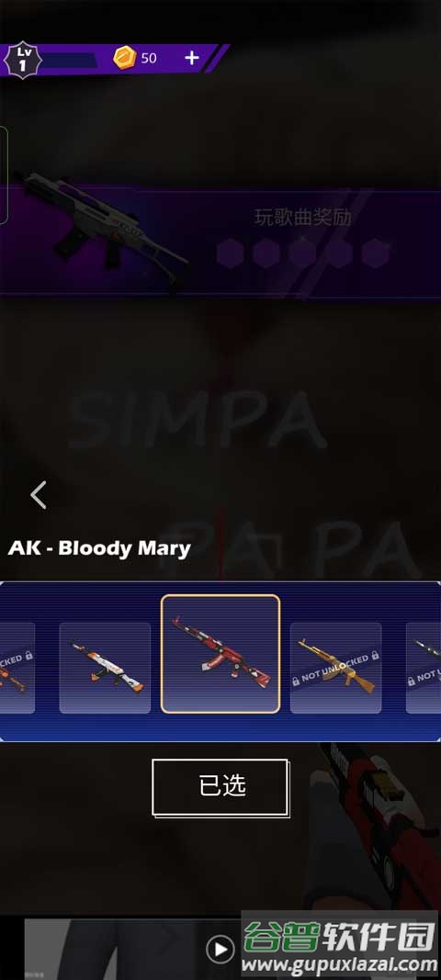The height and width of the screenshot is (980, 441).
Task: Tap the middle hexagon reward marker
Action: click(302, 253)
